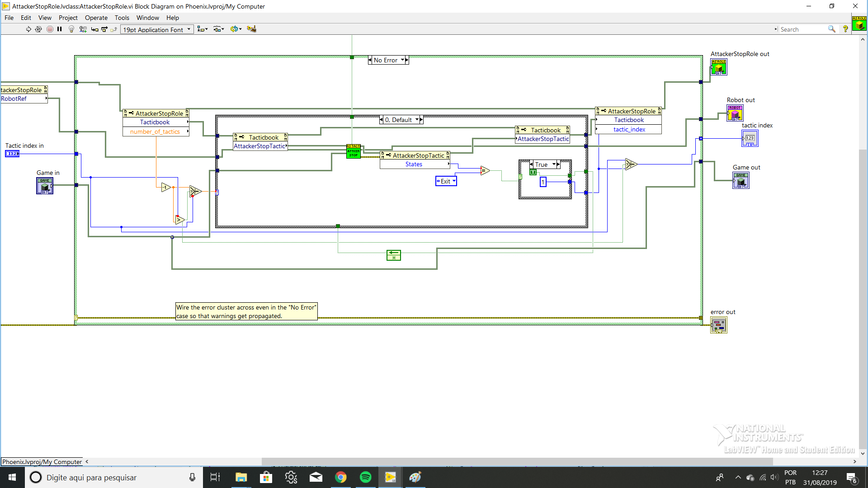This screenshot has height=488, width=868.
Task: Open the Window menu
Action: coord(148,18)
